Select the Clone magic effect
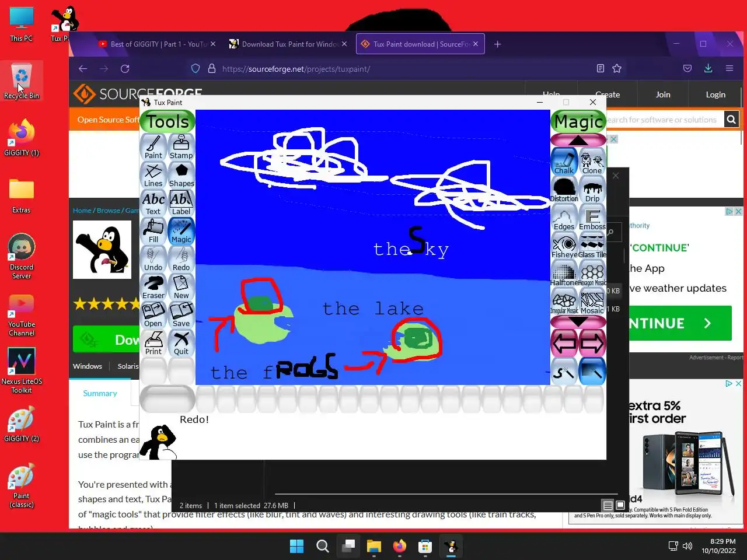This screenshot has width=747, height=560. pos(592,162)
